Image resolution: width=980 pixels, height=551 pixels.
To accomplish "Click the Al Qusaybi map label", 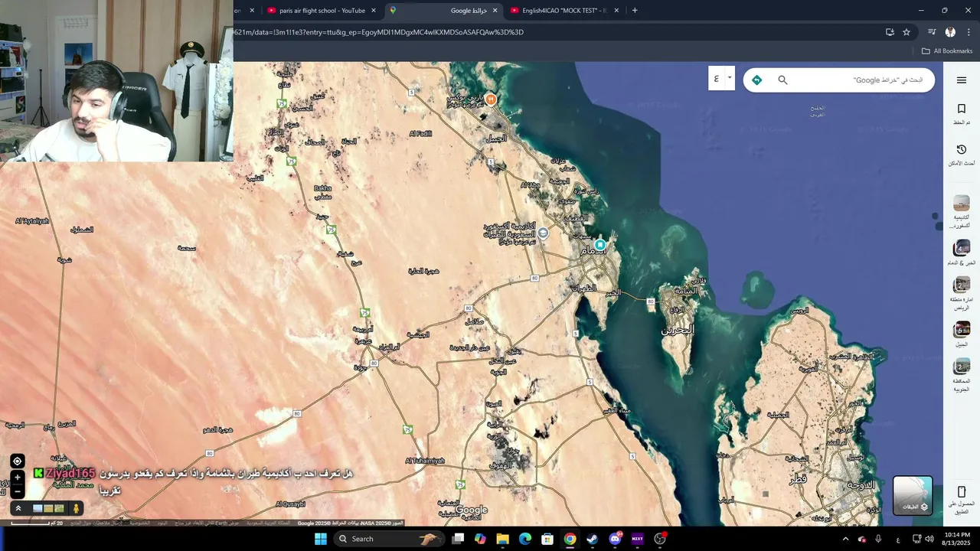I will pyautogui.click(x=290, y=504).
